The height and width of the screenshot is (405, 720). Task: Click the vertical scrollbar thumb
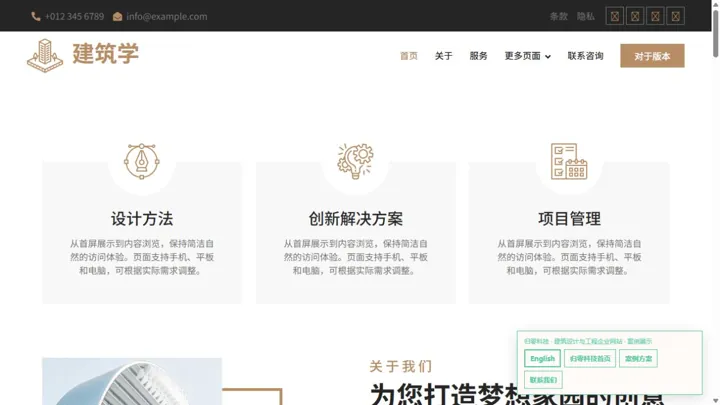coord(715,32)
